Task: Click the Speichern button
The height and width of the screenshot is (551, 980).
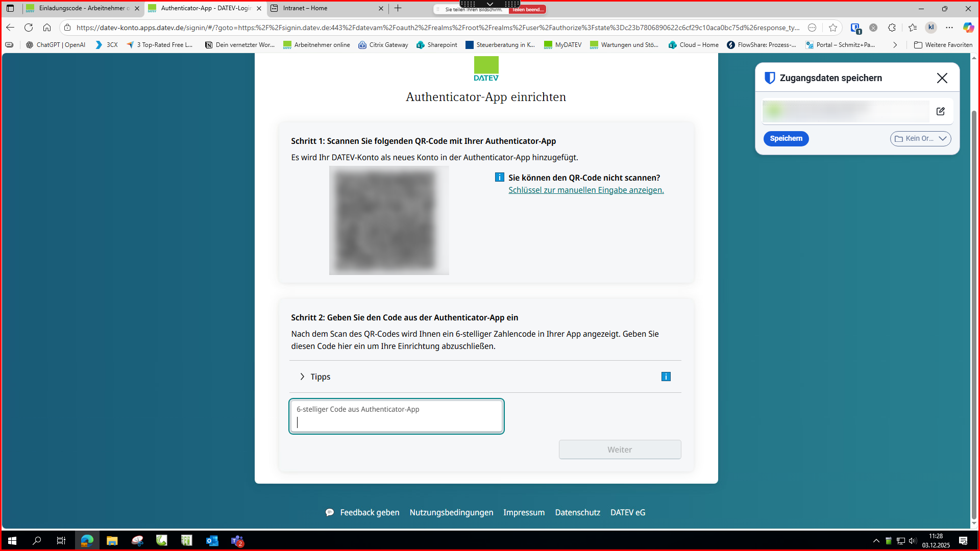Action: (786, 138)
